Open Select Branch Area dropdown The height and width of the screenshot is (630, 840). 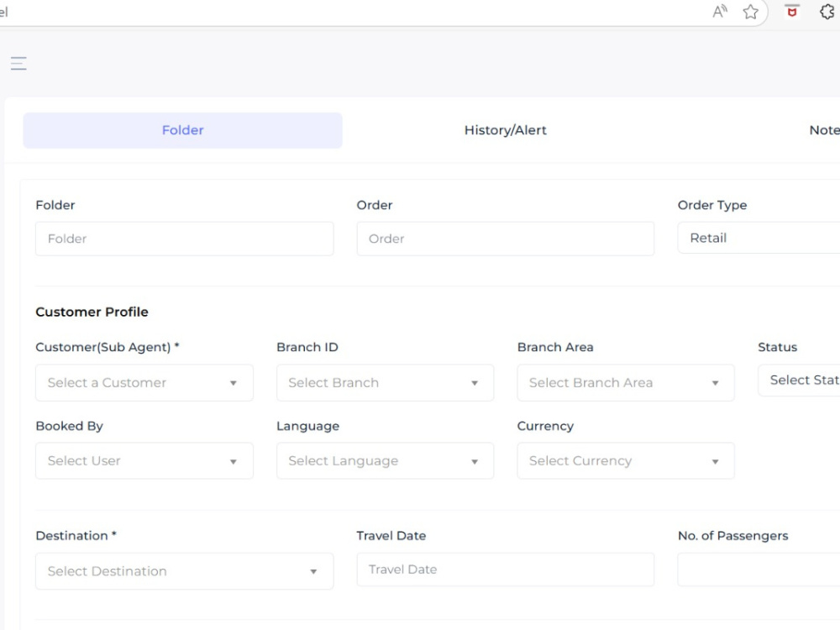(x=625, y=382)
